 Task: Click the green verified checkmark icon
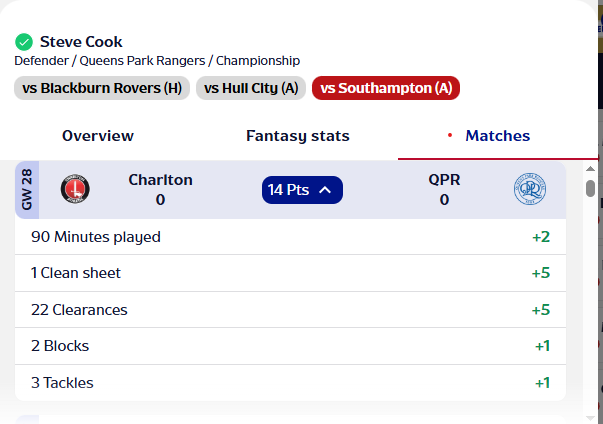(x=24, y=42)
